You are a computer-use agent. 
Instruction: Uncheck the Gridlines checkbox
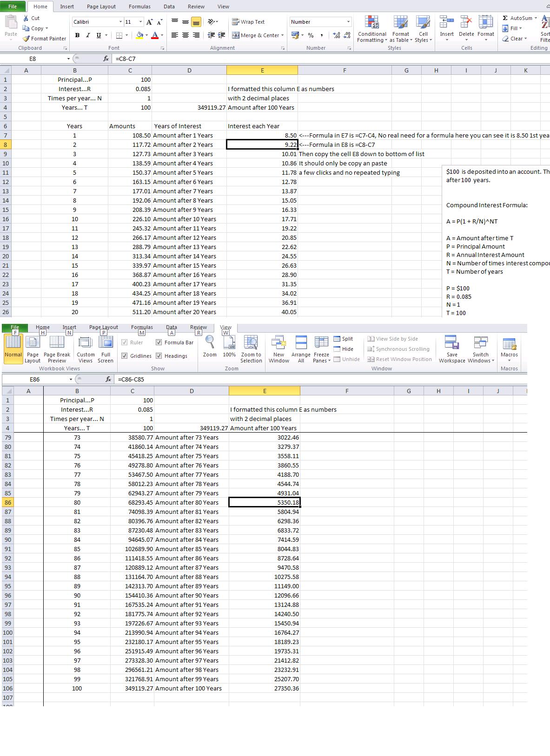(124, 356)
